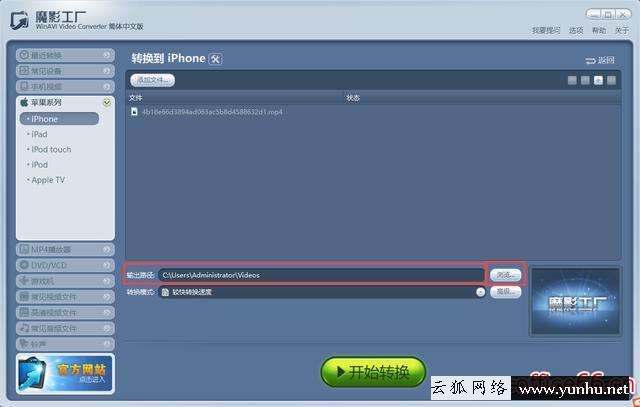Select iPad in the Apple device list

coord(38,134)
